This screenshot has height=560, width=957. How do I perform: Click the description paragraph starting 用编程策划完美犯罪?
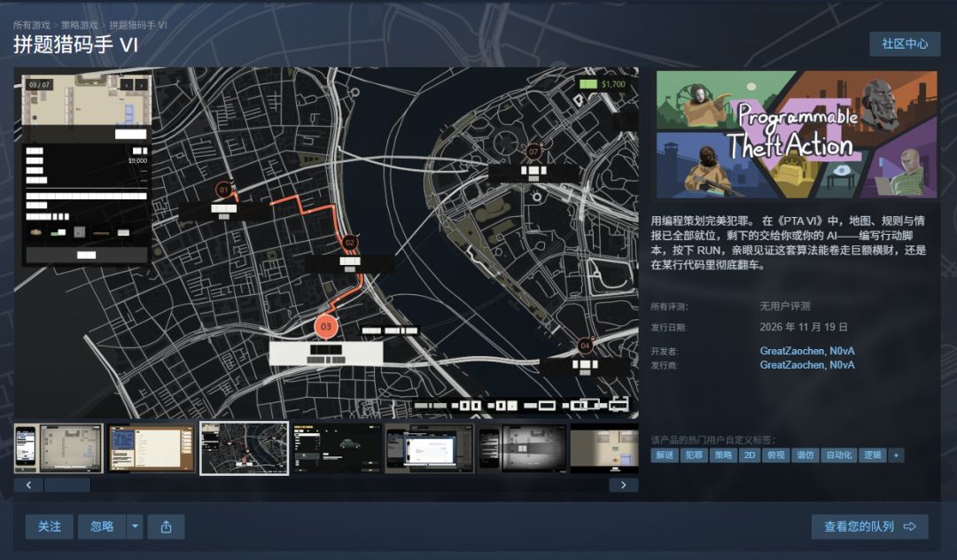(788, 243)
